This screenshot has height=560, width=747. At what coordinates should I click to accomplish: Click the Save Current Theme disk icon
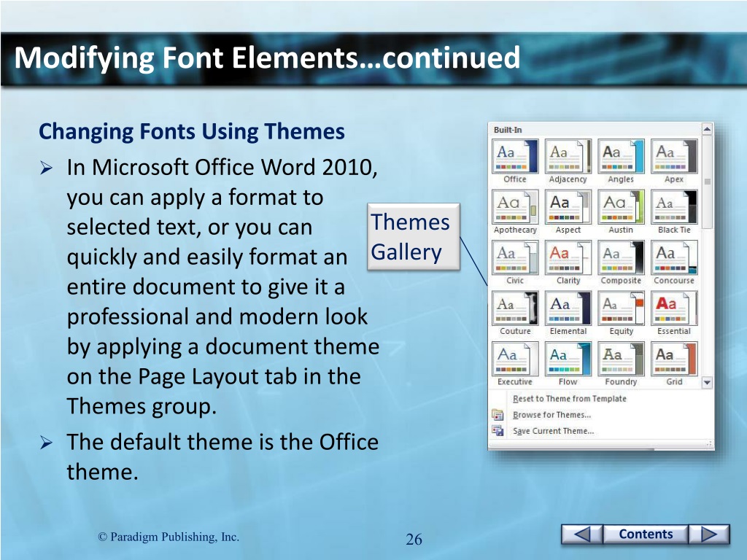click(x=498, y=431)
